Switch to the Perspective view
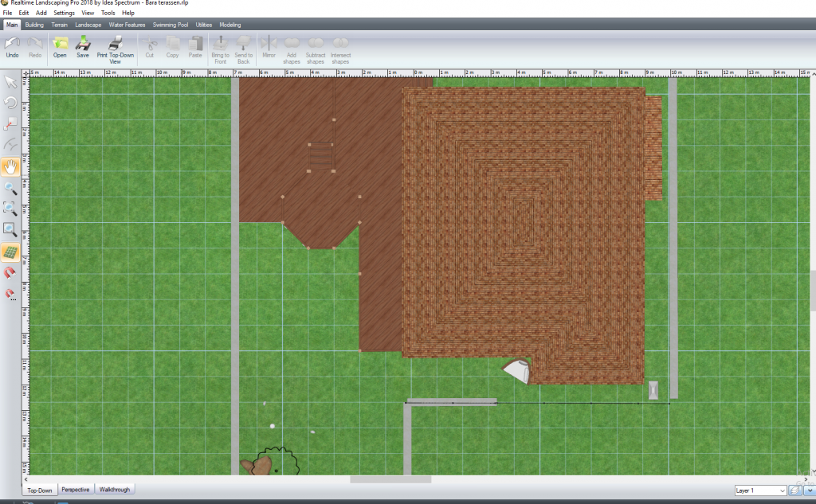The image size is (816, 504). point(76,490)
